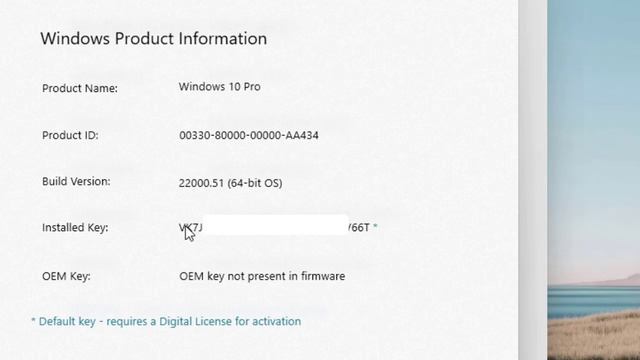
Task: Select the Build Version label
Action: (x=76, y=181)
